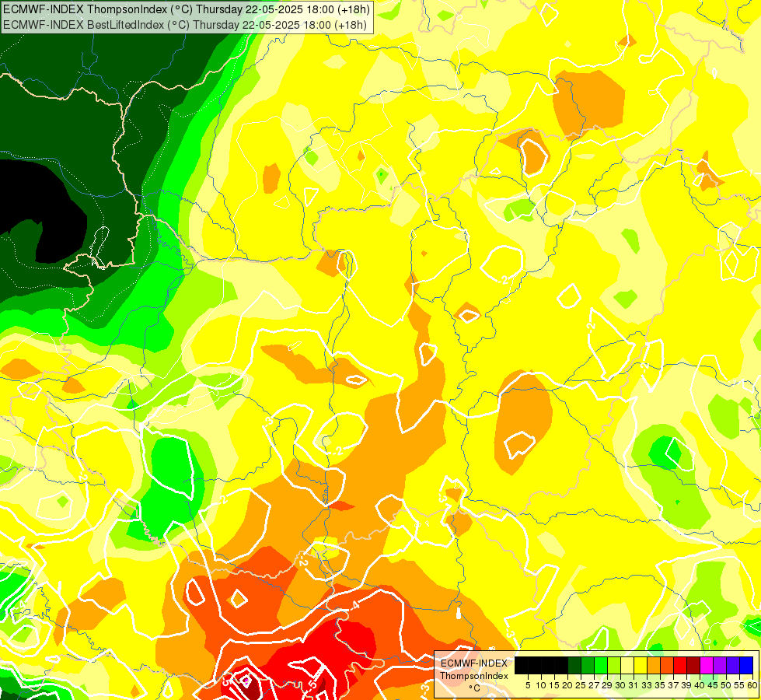Click the legend tick label 31
Image resolution: width=761 pixels, height=700 pixels.
point(634,686)
